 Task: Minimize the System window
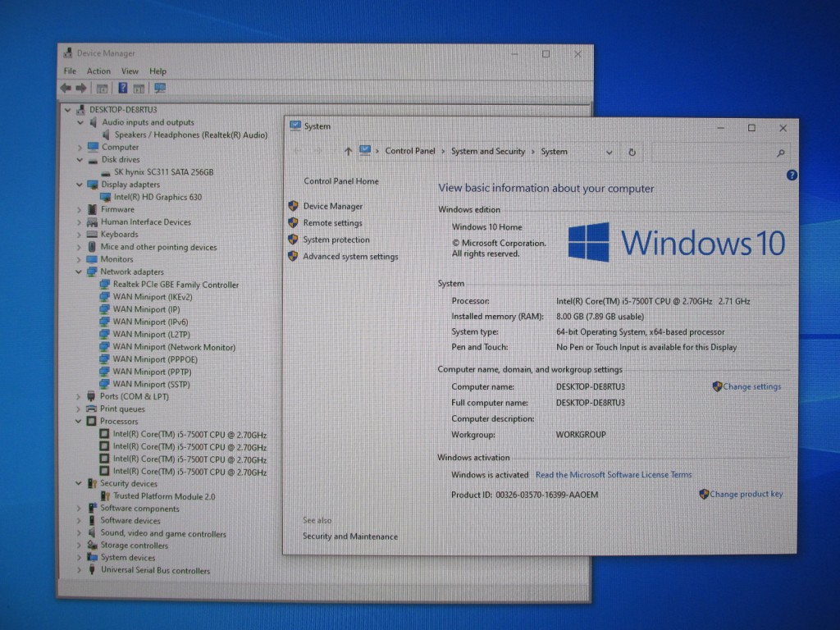tap(720, 128)
